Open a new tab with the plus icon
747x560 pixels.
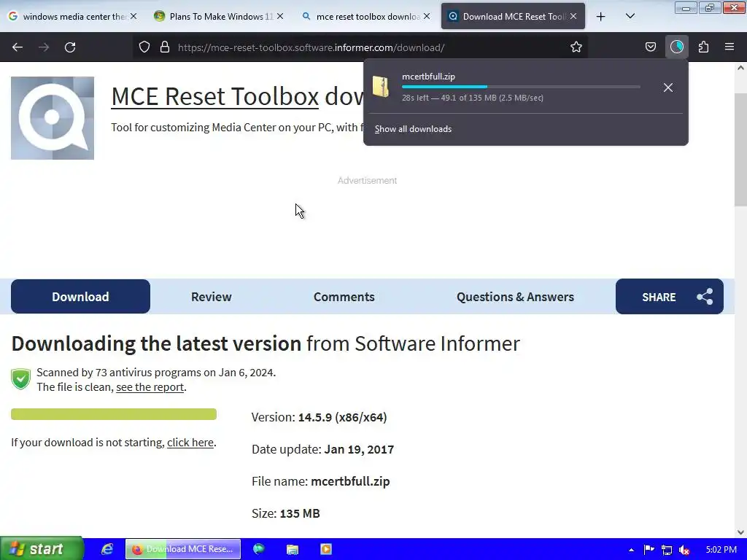point(601,17)
